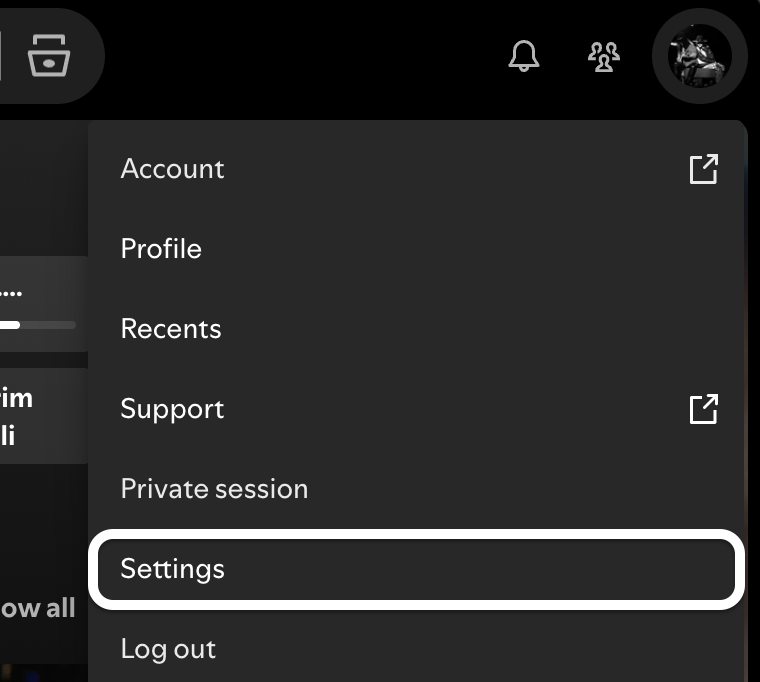Open the card showing the progress bar
This screenshot has height=682, width=760.
(x=44, y=304)
